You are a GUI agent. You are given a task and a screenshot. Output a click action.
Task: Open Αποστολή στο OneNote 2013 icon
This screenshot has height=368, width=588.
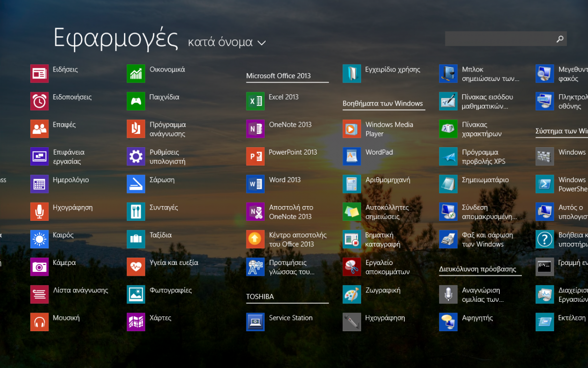point(255,211)
